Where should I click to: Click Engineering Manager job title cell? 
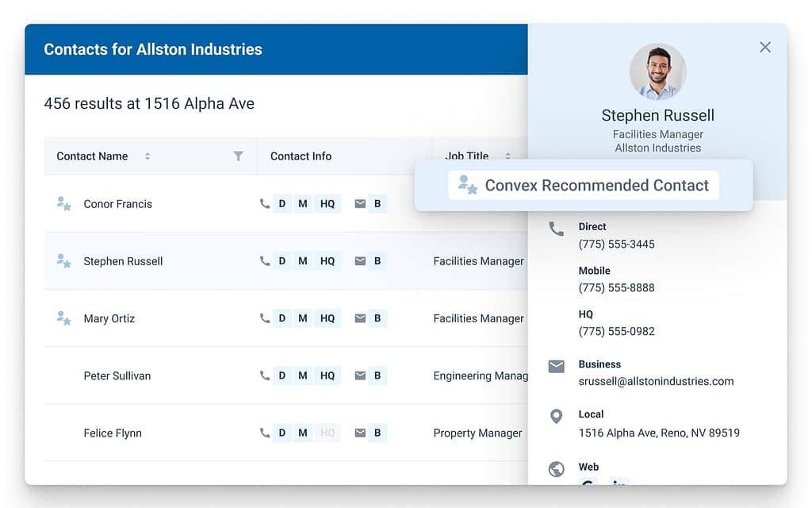click(x=480, y=375)
